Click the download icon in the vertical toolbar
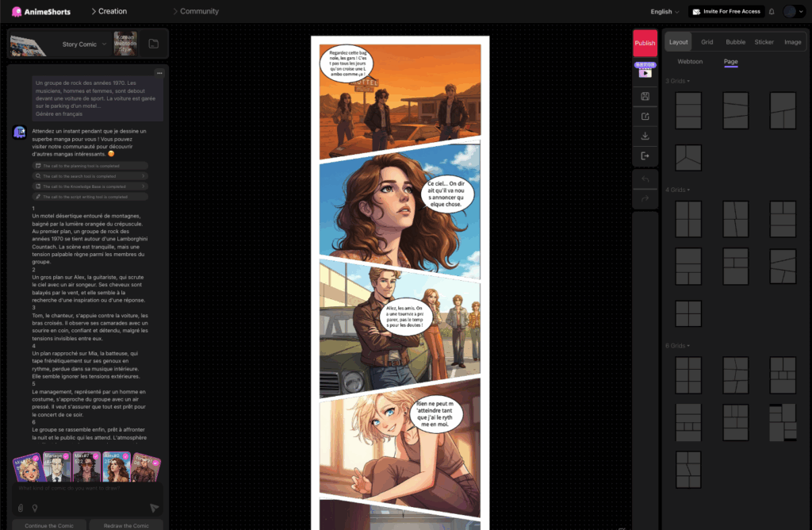Screen dimensions: 812x530 645,136
